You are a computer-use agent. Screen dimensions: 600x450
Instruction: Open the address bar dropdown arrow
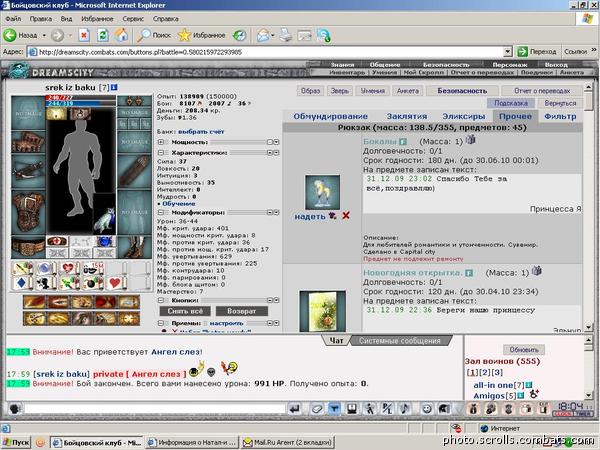(507, 52)
